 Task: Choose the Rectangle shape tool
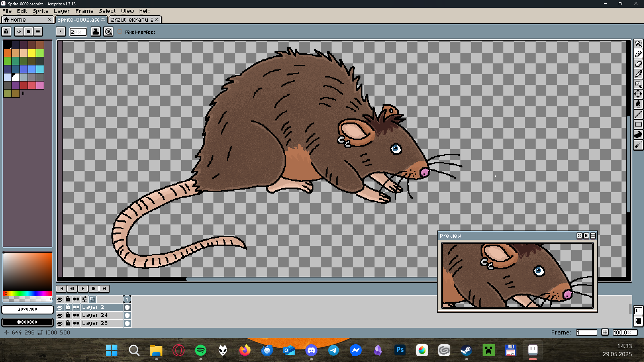pyautogui.click(x=638, y=124)
